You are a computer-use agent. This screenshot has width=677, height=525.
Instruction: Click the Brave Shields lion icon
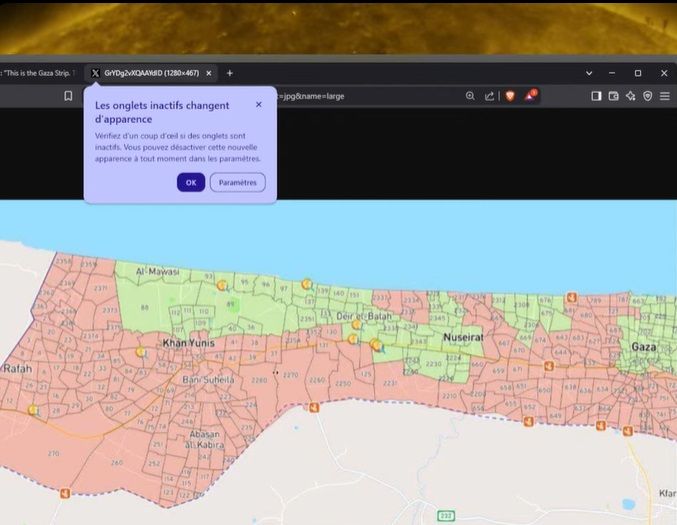click(x=510, y=96)
